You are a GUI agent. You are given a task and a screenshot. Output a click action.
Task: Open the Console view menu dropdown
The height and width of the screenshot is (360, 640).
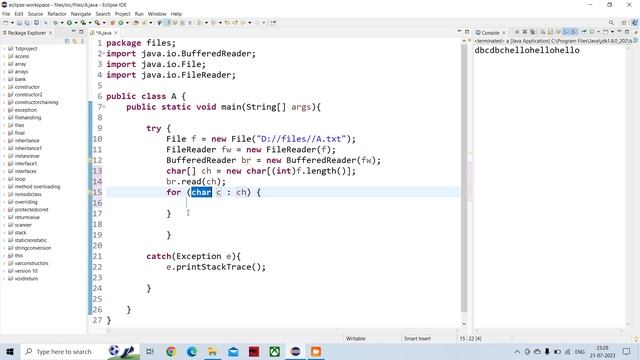612,32
